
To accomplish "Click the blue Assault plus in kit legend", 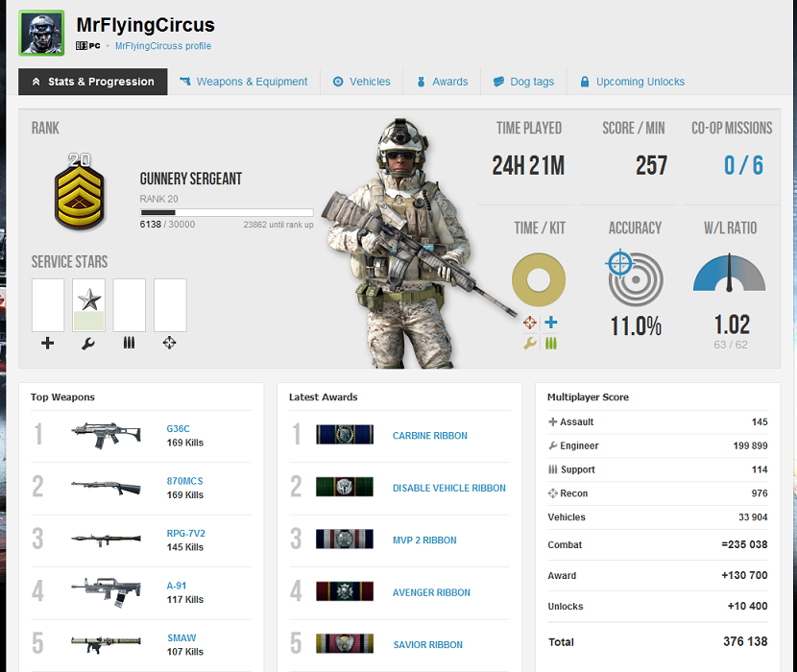I will pyautogui.click(x=551, y=322).
